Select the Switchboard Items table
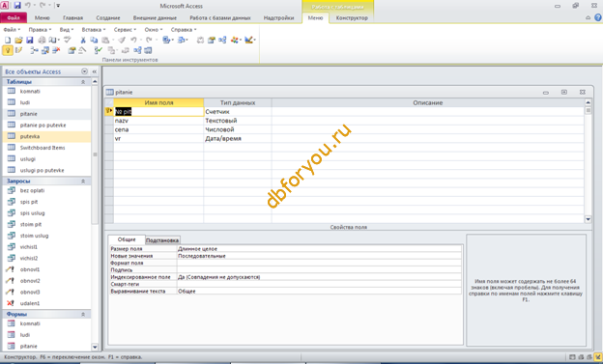The height and width of the screenshot is (364, 603). tap(46, 148)
